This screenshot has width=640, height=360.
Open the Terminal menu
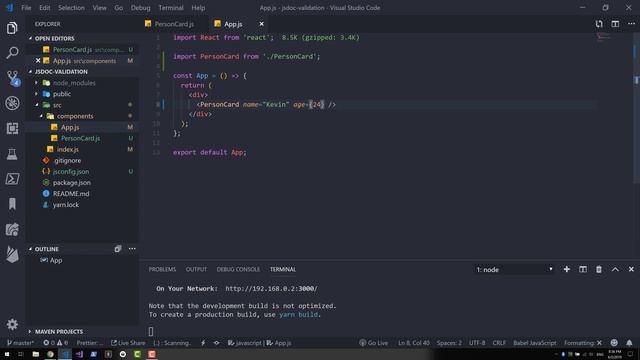[171, 8]
